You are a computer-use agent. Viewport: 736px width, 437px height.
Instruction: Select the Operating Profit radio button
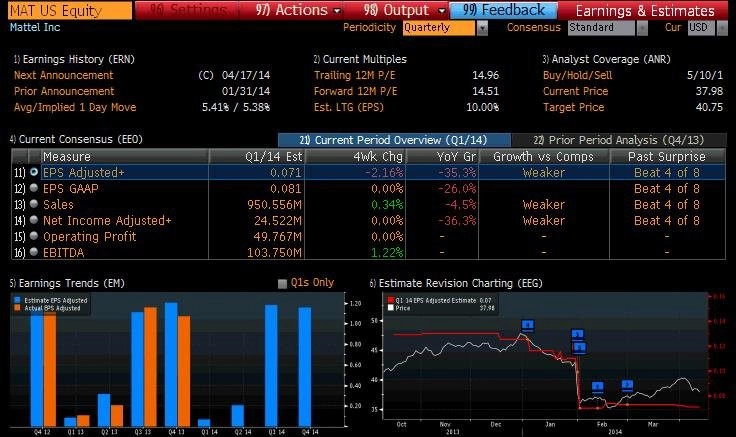point(34,236)
